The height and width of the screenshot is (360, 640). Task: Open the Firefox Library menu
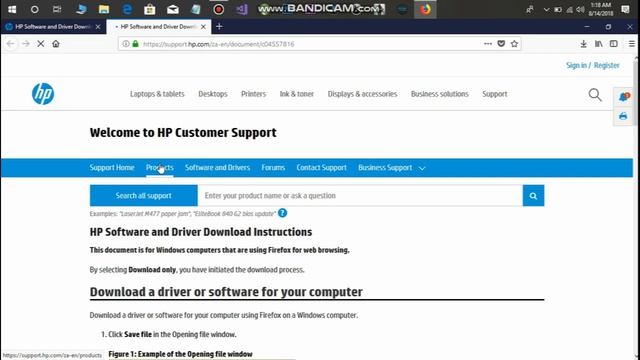pos(599,44)
